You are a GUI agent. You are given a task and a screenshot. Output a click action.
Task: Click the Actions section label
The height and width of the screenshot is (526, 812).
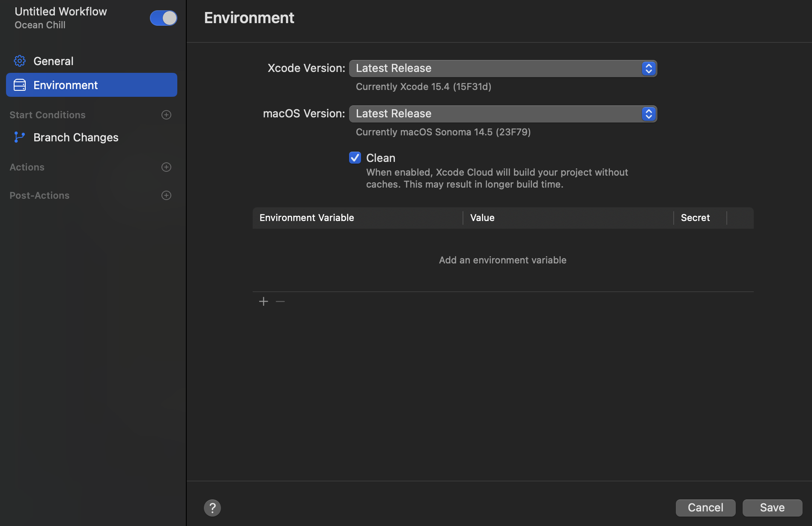pyautogui.click(x=27, y=167)
